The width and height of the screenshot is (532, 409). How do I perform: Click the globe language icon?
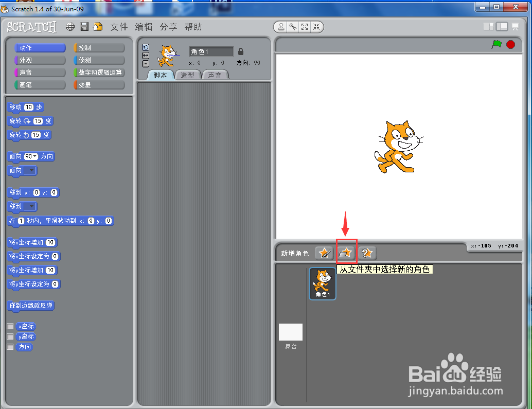(70, 27)
